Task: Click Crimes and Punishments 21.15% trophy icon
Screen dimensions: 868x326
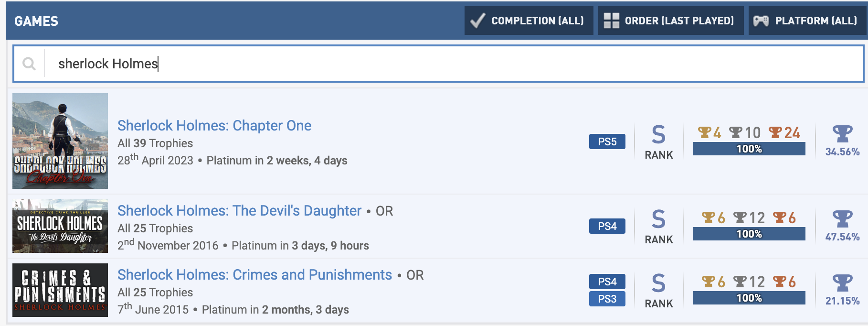Action: click(842, 283)
